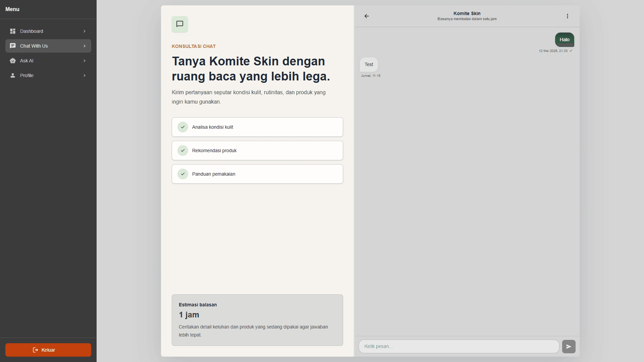Expand the Dashboard chevron
The height and width of the screenshot is (362, 644).
85,31
